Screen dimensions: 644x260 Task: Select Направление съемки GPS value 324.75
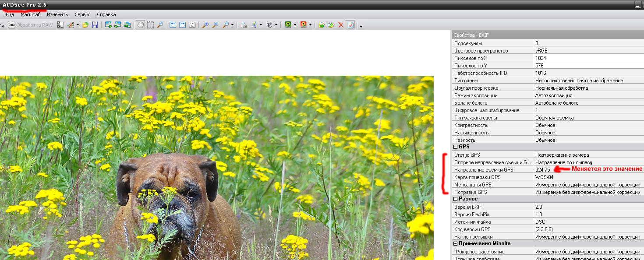click(x=543, y=169)
